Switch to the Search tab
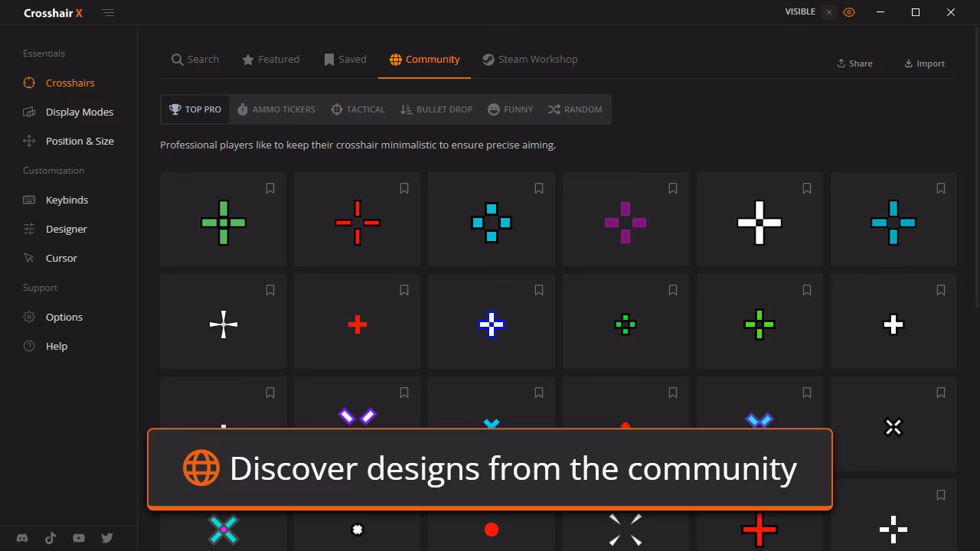The width and height of the screenshot is (980, 551). (195, 60)
